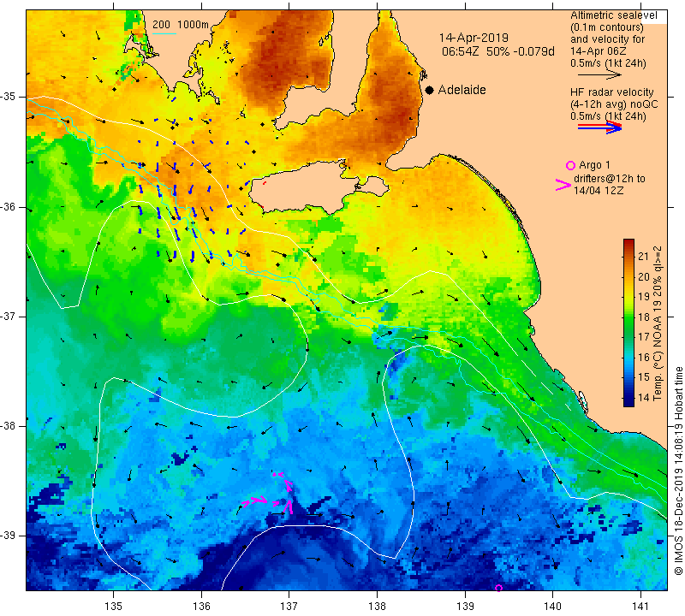Click the 18 degree label on colorbar
This screenshot has width=685, height=616.
(x=643, y=317)
